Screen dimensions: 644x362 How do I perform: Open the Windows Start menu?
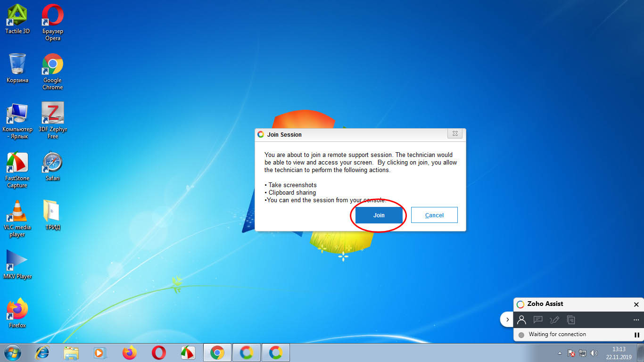tap(13, 353)
